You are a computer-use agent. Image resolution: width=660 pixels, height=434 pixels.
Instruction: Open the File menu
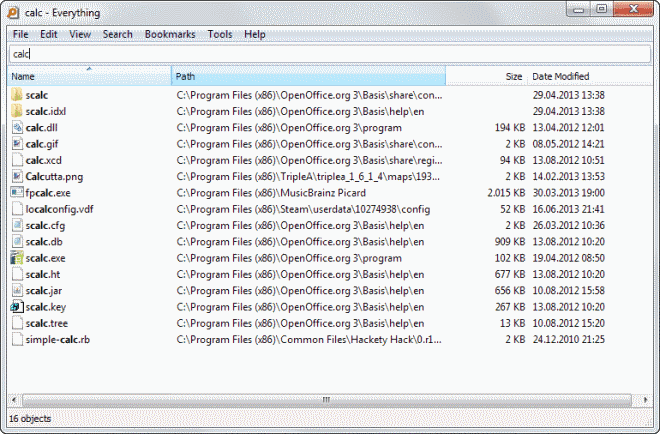pos(20,34)
